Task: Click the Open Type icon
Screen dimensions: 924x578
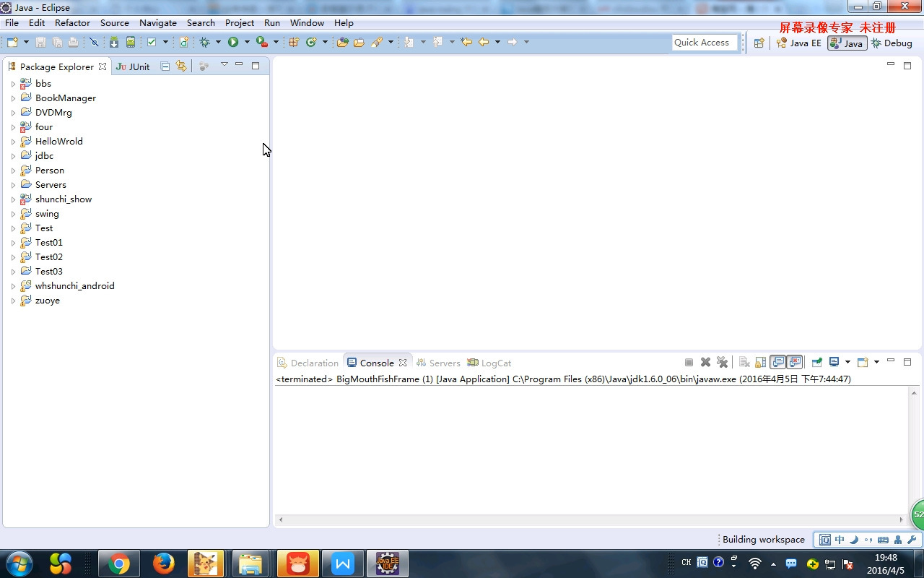Action: [342, 43]
